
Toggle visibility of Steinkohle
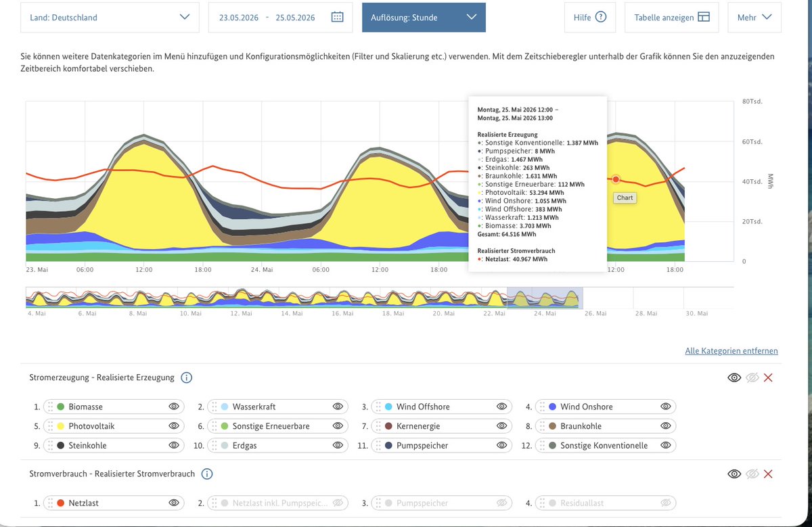point(174,445)
